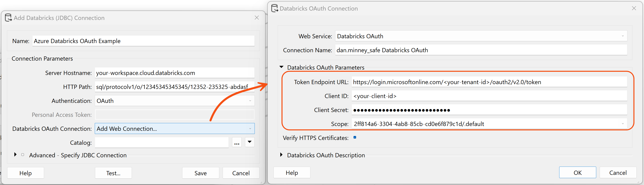Open the Databricks OAuth Connection dropdown

click(175, 129)
